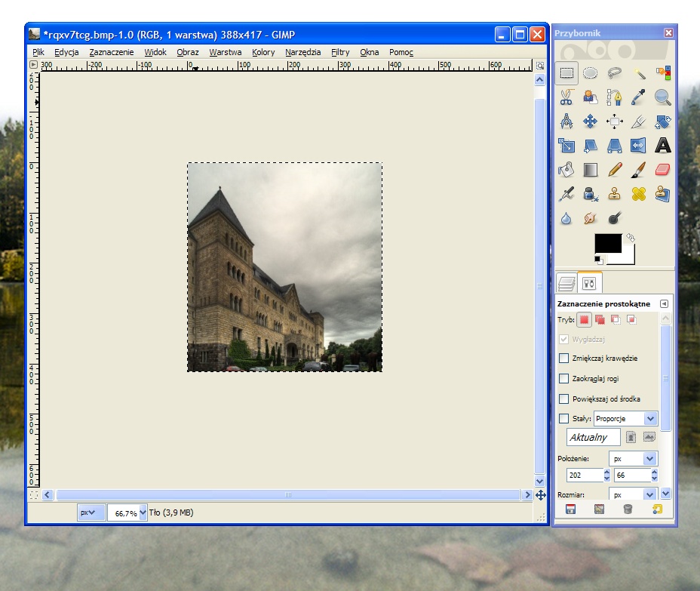This screenshot has width=700, height=591.
Task: Choose the Paintbrush tool
Action: (x=639, y=170)
